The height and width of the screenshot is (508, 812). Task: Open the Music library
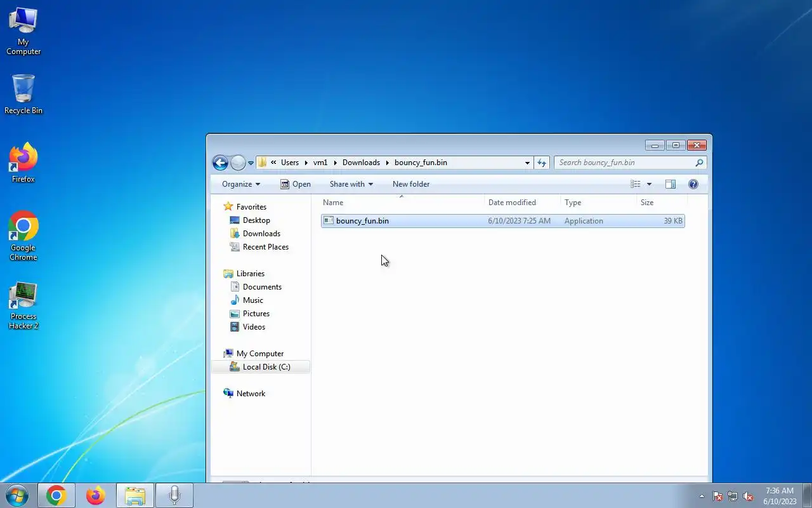[252, 300]
